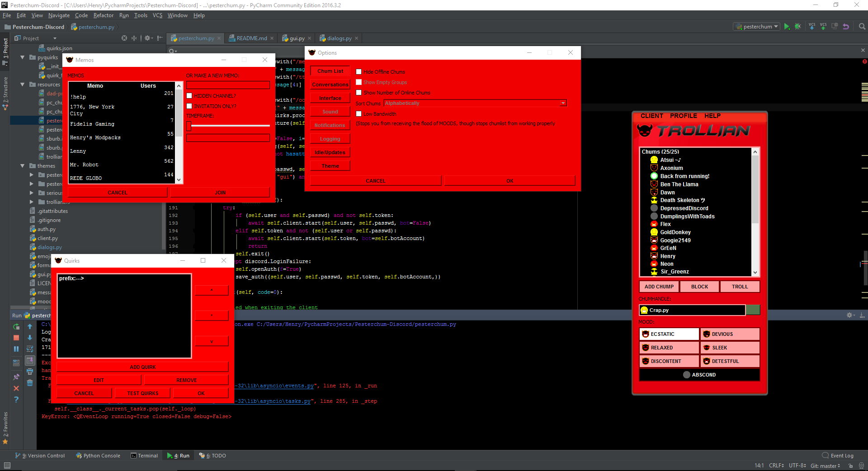
Task: Open Run panel settings gear
Action: 850,315
